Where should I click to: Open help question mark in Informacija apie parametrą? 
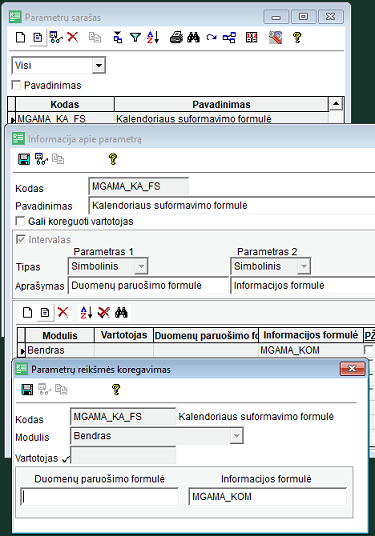point(113,159)
